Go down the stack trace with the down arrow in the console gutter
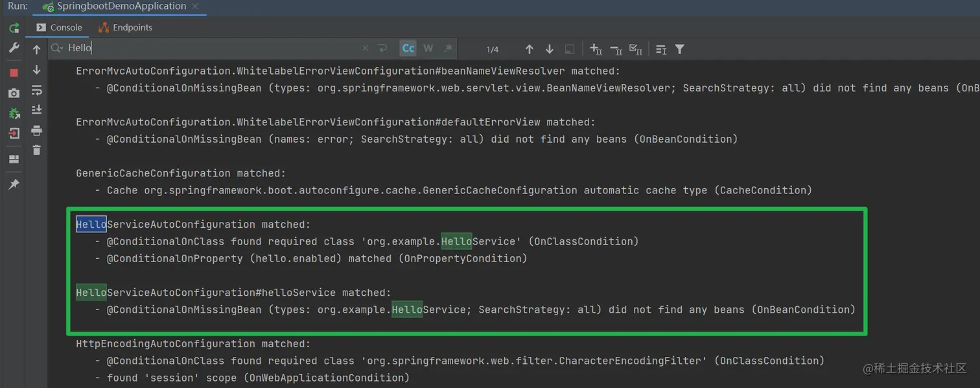 (x=36, y=70)
